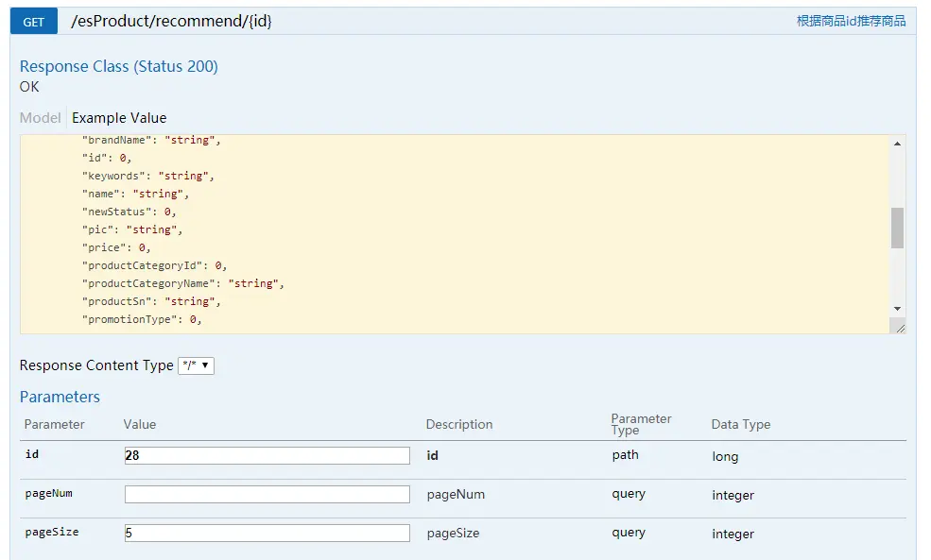
Task: Click the blue GET method badge
Action: pos(34,22)
